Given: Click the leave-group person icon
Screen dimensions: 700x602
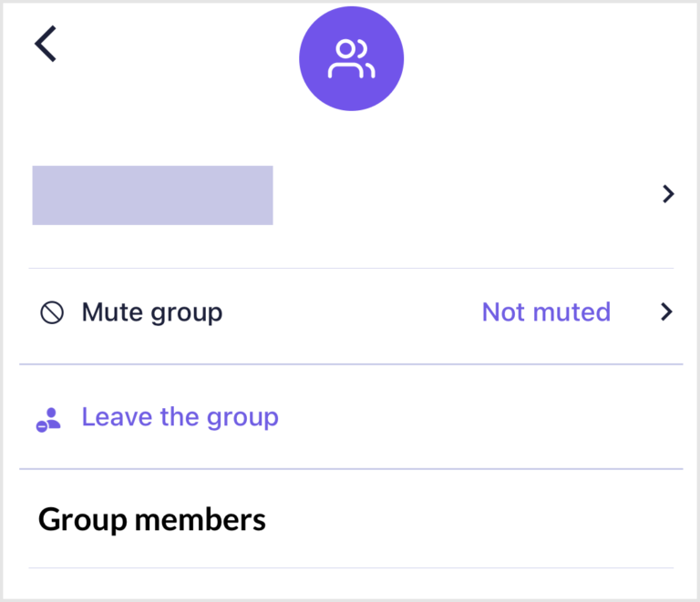Looking at the screenshot, I should tap(48, 420).
